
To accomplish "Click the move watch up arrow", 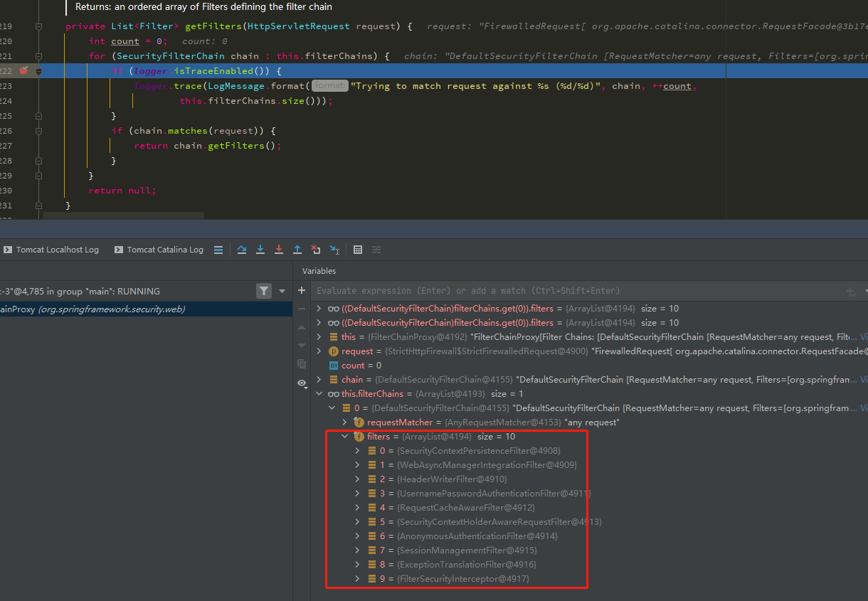I will pos(302,327).
